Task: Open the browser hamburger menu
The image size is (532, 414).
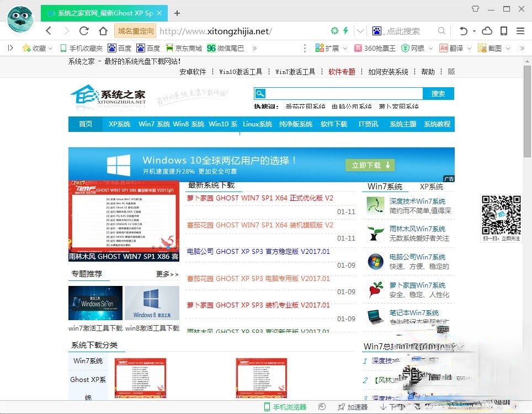Action: (519, 31)
